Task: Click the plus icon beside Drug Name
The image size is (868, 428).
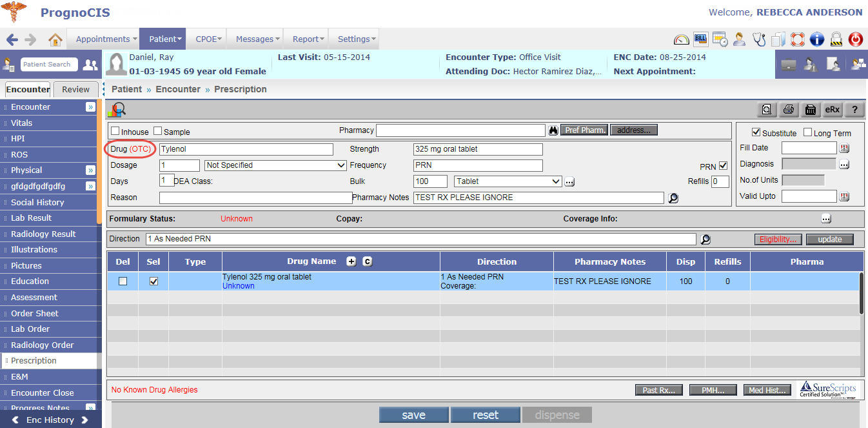Action: click(351, 261)
